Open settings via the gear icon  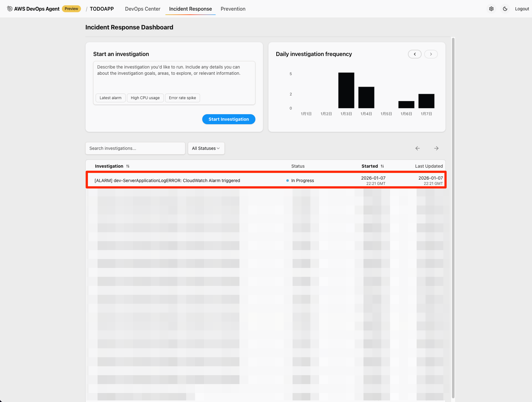point(491,9)
